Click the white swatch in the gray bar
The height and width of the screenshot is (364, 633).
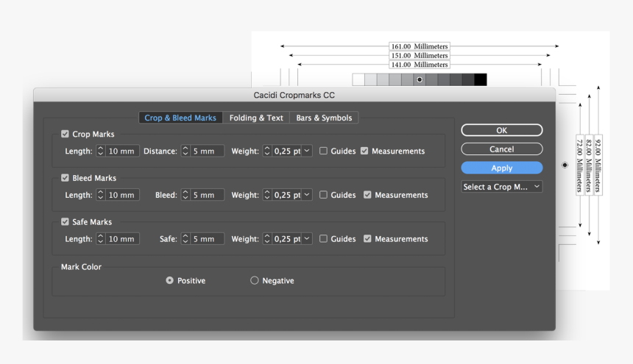pos(358,79)
